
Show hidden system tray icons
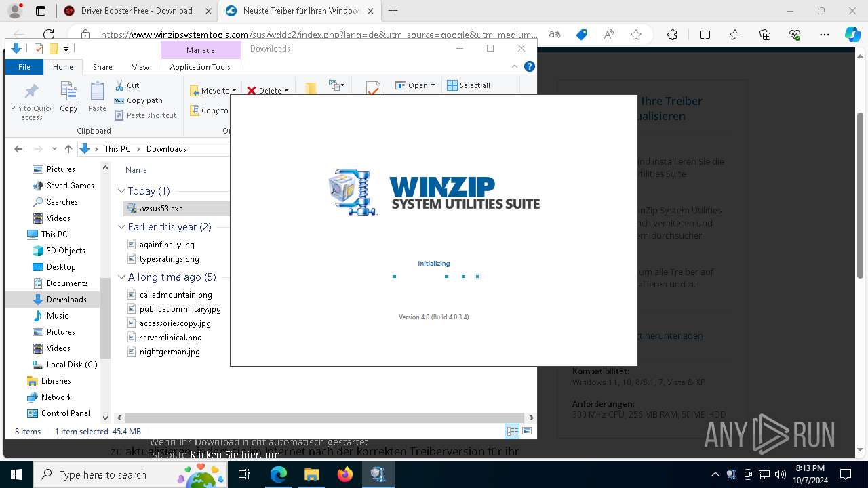click(715, 474)
